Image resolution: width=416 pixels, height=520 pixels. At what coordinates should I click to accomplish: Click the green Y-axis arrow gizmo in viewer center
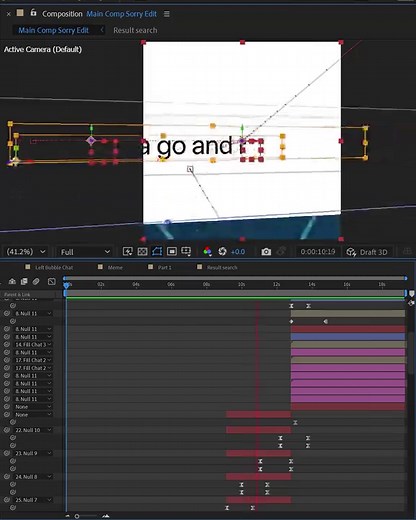(x=243, y=129)
